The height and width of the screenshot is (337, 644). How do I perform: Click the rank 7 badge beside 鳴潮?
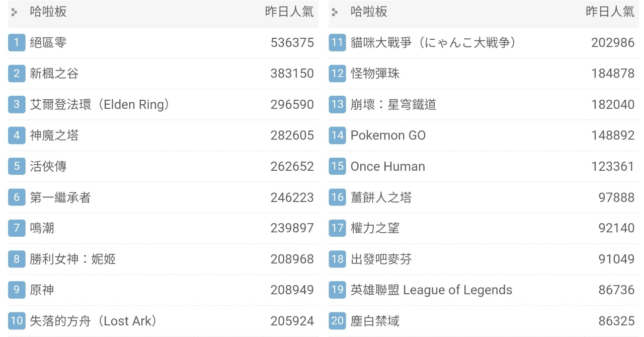[x=17, y=228]
